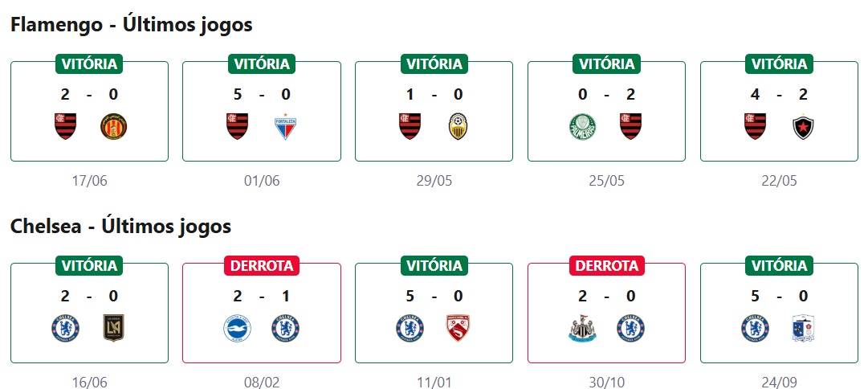Click the 4 - 2 score in 22/05 match
Viewport: 868px width, 389px height.
[x=779, y=94]
